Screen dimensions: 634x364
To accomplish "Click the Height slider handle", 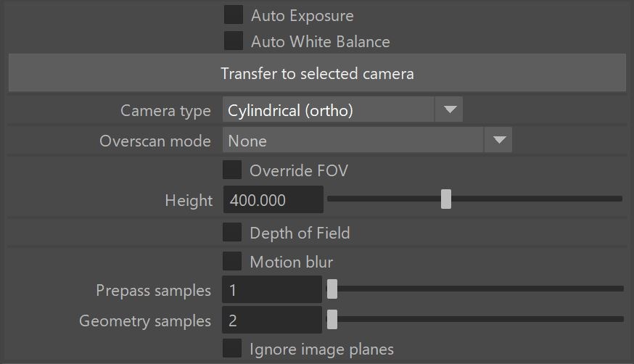I will pyautogui.click(x=446, y=199).
